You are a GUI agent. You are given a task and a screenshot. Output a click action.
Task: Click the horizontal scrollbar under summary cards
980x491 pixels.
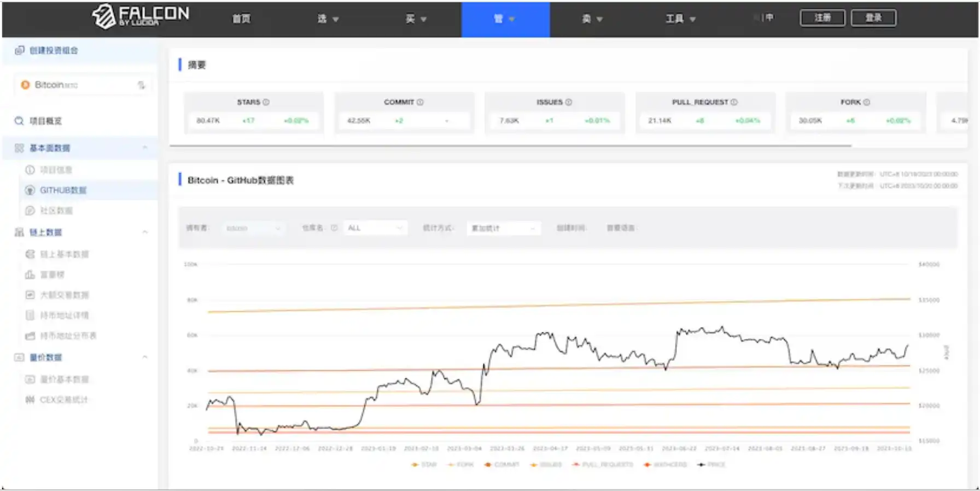pos(510,146)
